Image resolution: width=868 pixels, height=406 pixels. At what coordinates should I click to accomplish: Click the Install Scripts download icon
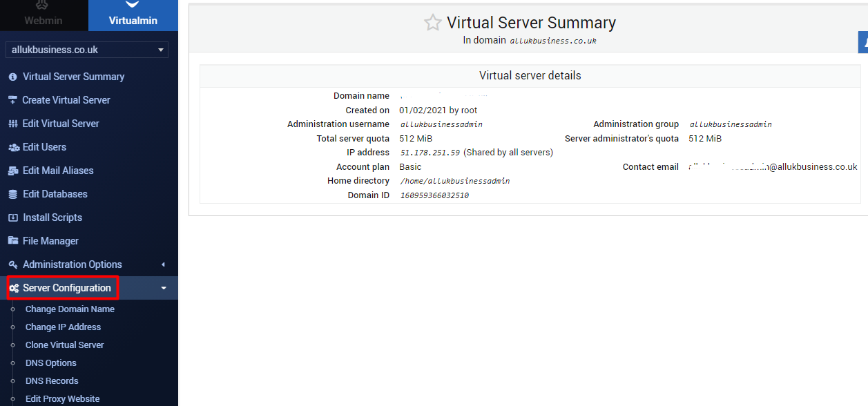(12, 217)
